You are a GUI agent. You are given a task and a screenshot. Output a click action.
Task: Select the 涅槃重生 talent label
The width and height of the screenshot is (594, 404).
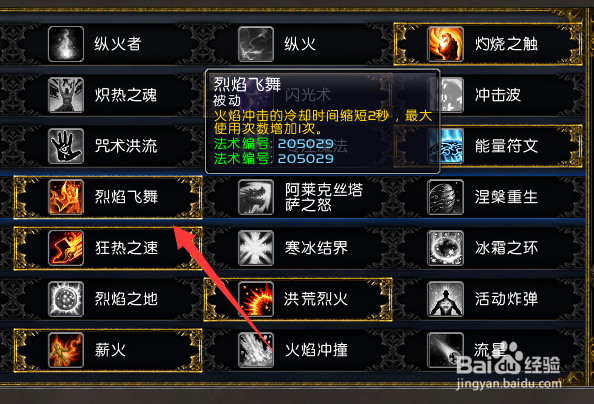coord(506,197)
